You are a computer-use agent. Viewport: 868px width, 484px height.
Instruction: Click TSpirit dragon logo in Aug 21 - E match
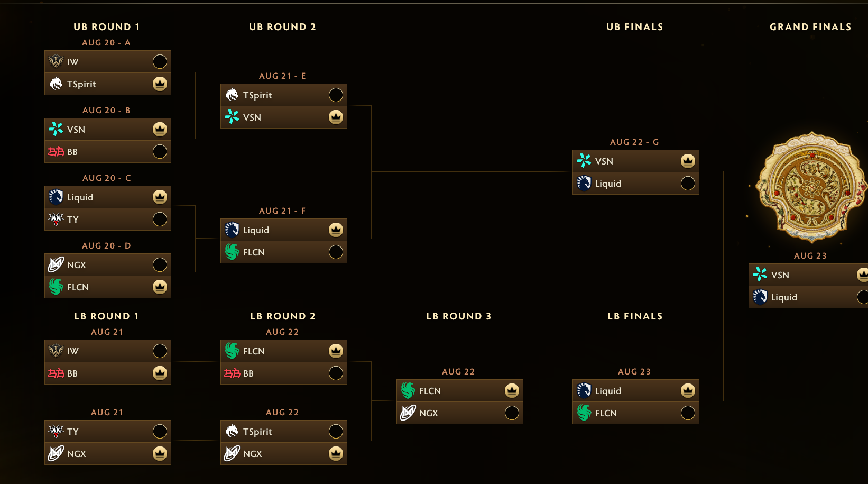[232, 95]
